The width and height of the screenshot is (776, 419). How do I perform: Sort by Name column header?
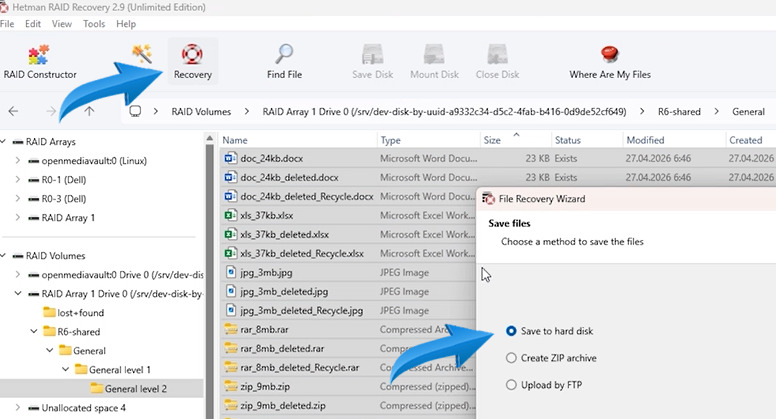point(298,140)
